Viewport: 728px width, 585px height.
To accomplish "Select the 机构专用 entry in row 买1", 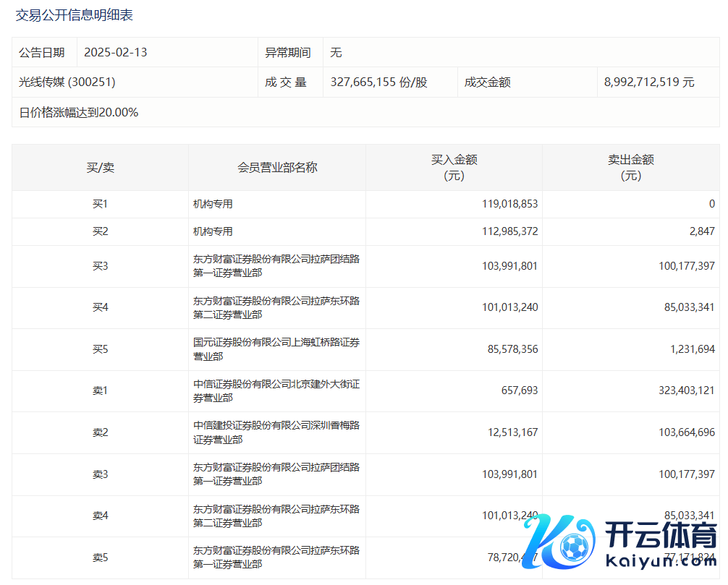I will (x=213, y=205).
